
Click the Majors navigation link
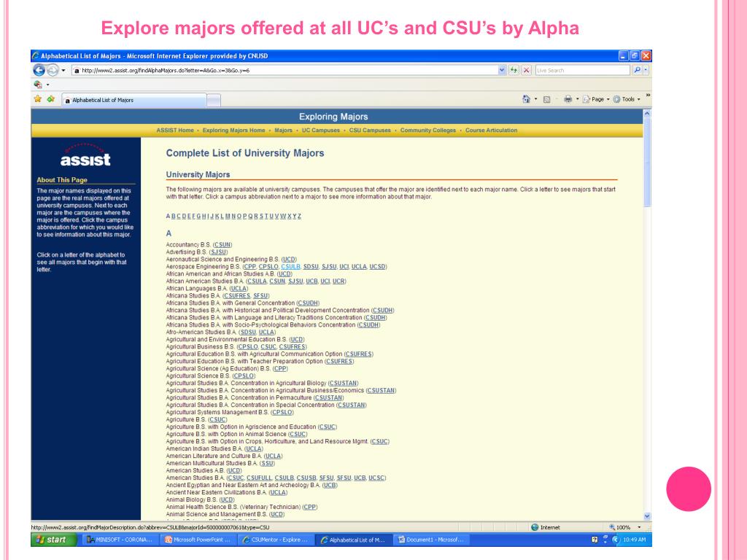283,130
